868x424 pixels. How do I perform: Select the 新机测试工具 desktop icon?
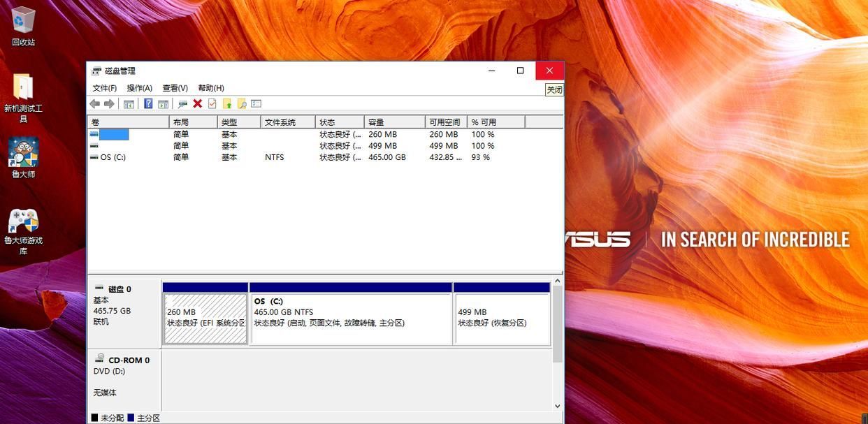[23, 98]
